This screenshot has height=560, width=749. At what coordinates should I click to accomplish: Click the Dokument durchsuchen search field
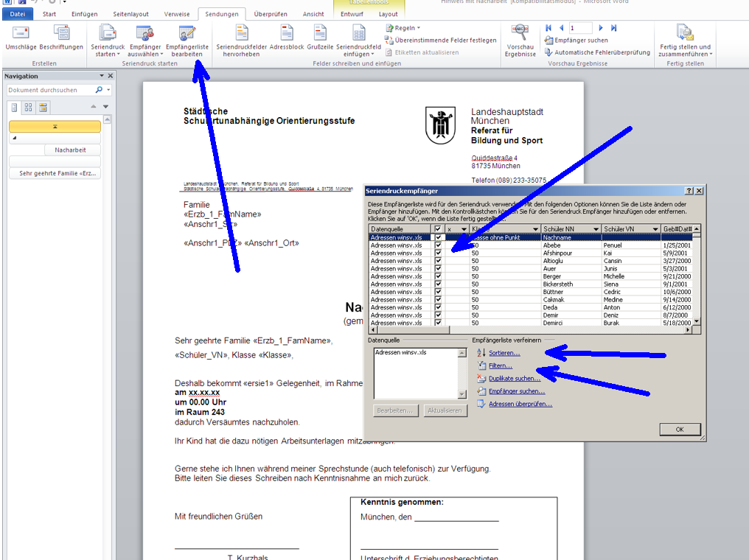pos(50,90)
